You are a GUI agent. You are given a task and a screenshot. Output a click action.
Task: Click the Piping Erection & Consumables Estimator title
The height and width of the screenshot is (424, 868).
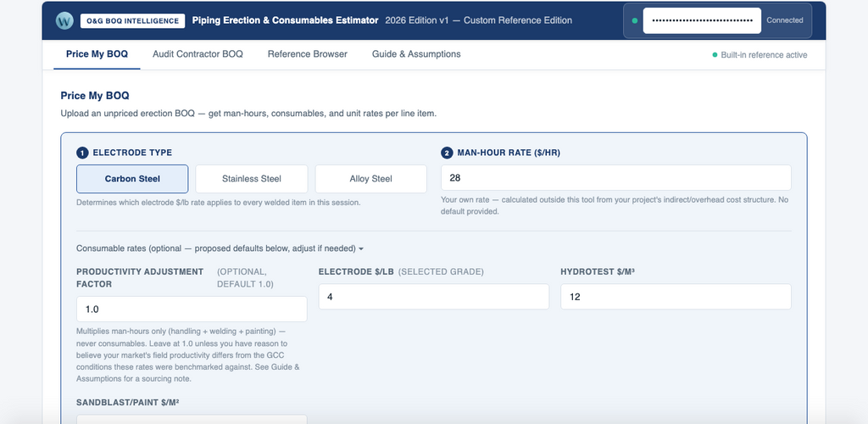[x=285, y=20]
